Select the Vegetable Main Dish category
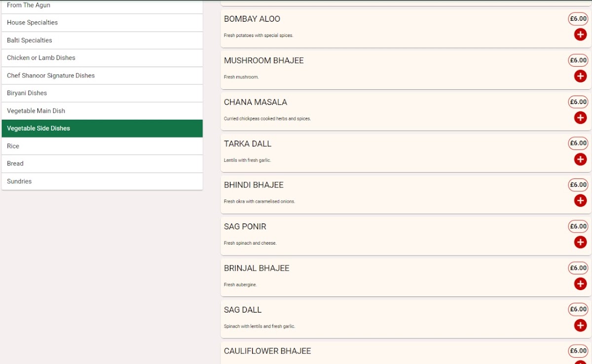 click(102, 111)
